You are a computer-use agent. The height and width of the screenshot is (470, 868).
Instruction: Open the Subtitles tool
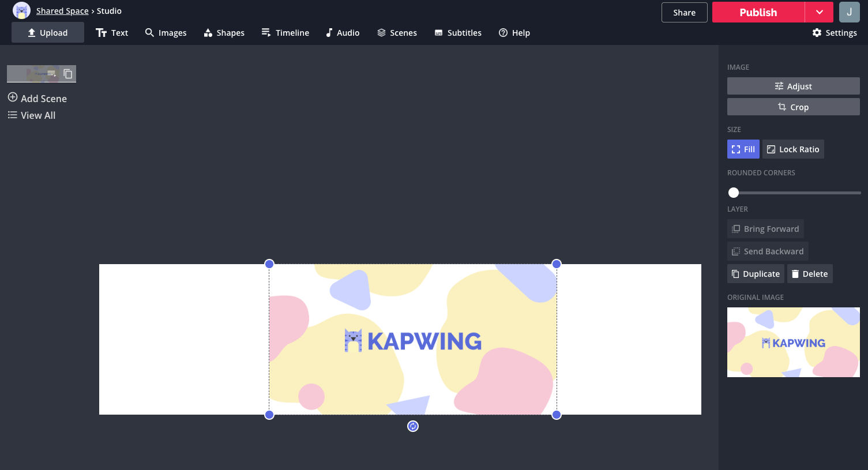coord(458,32)
